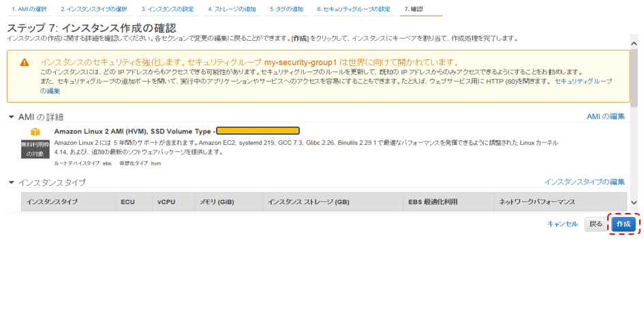Click the orange warning triangle icon
Viewport: 644px width, 313px height.
pos(25,63)
